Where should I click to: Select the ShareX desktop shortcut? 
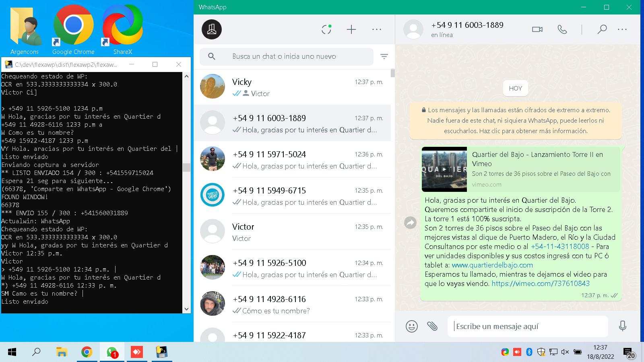tap(122, 31)
